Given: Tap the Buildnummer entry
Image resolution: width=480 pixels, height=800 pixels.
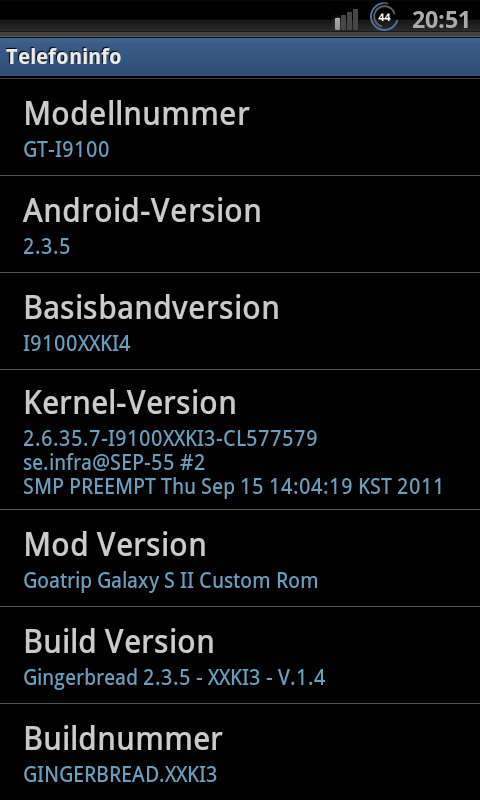Looking at the screenshot, I should [240, 752].
